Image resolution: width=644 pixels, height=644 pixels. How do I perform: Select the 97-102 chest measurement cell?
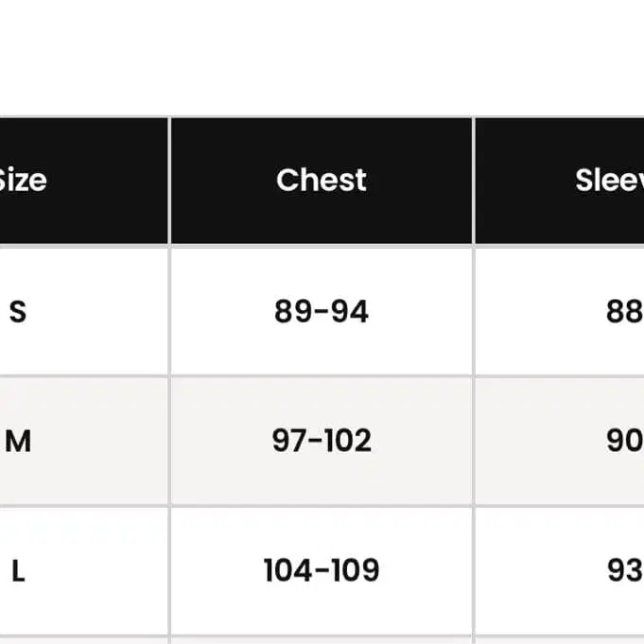[322, 441]
